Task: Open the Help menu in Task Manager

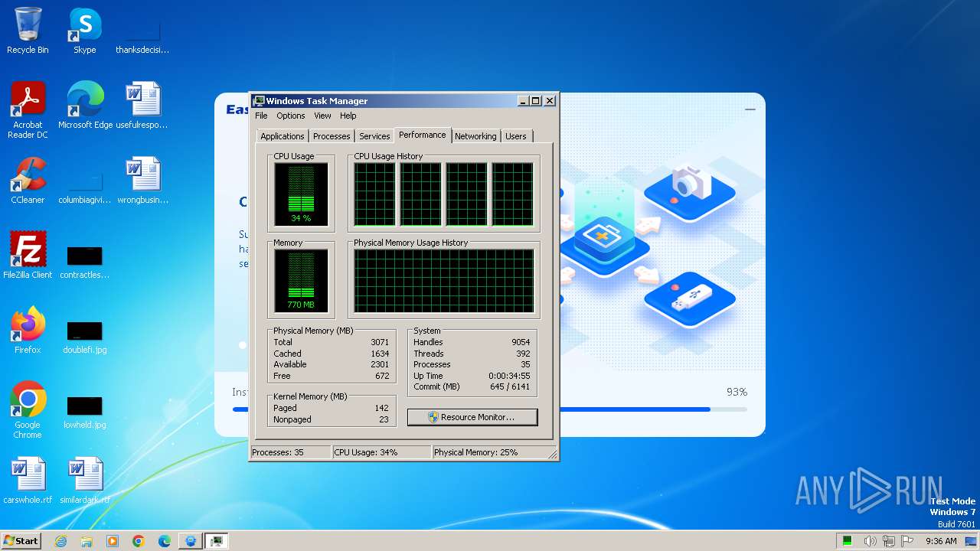Action: (x=348, y=116)
